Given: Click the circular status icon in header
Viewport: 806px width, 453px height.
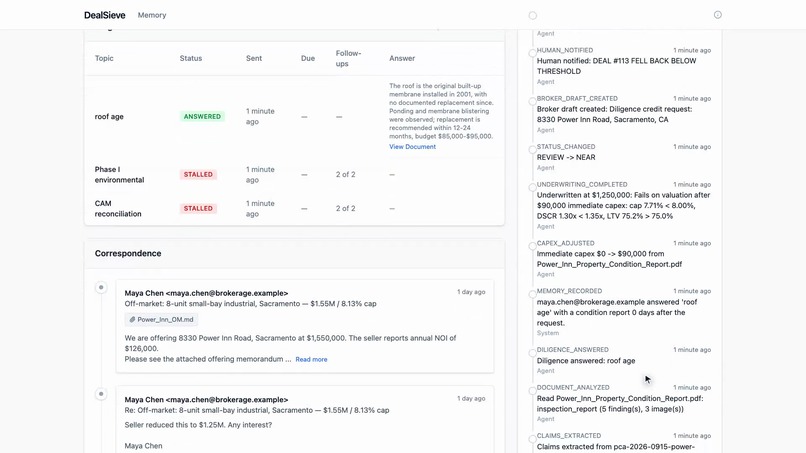Looking at the screenshot, I should pos(533,15).
